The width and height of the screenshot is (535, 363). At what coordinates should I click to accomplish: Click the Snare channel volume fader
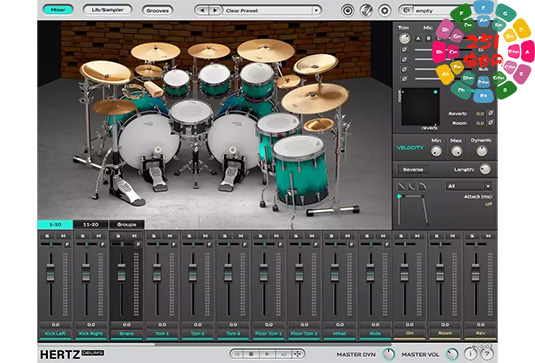(121, 273)
